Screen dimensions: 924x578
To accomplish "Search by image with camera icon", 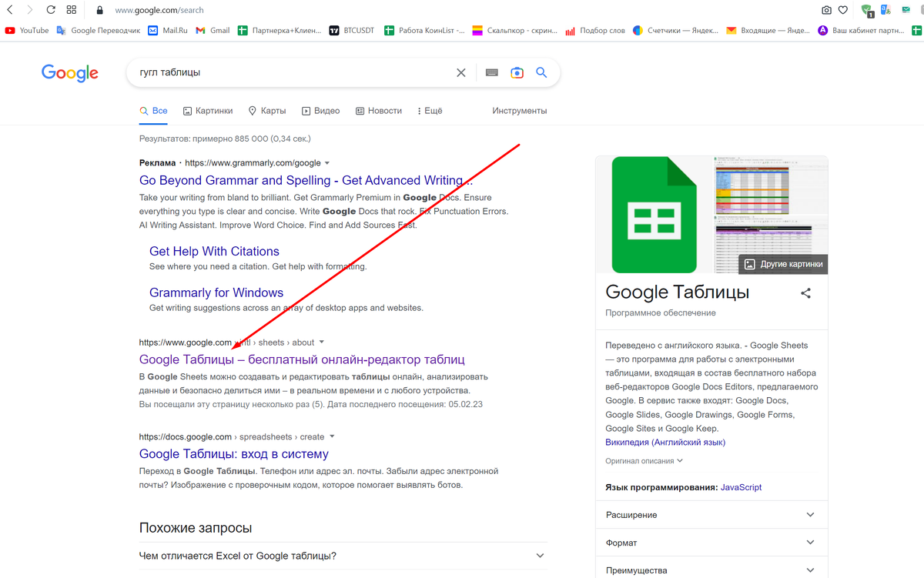I will pos(517,72).
